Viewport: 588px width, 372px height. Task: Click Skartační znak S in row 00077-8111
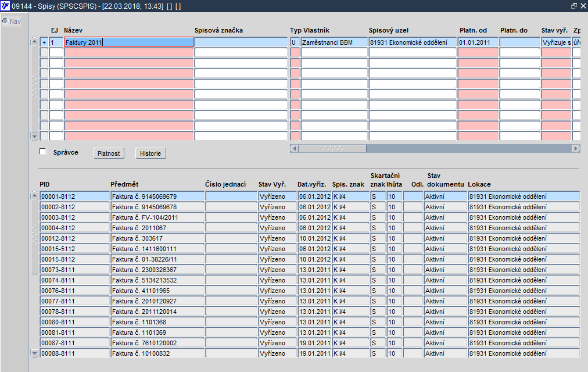tap(378, 301)
